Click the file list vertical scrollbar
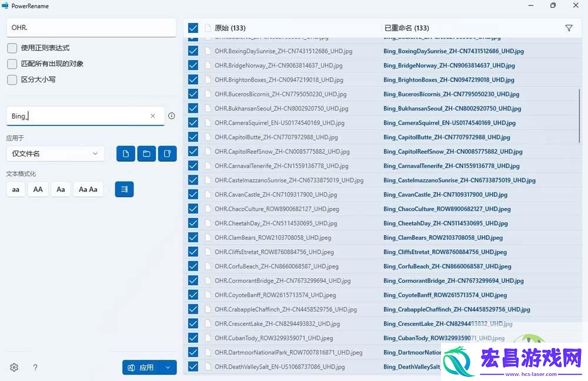 point(579,115)
